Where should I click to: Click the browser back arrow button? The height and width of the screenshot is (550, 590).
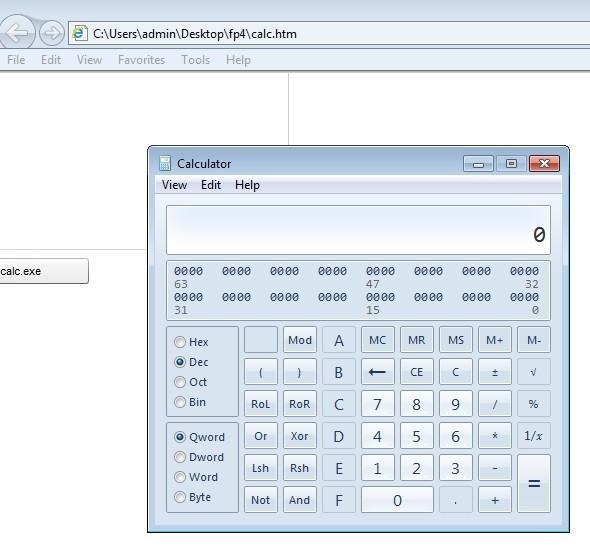(17, 33)
